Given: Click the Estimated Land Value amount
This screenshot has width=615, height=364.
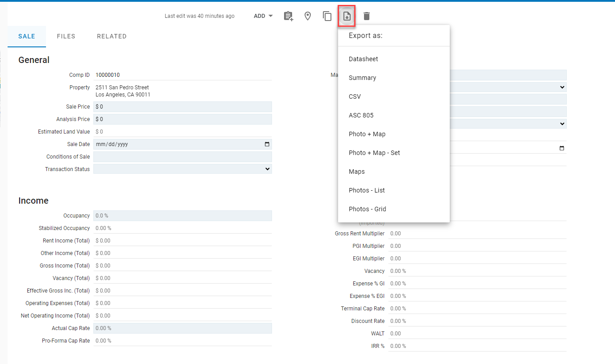Looking at the screenshot, I should click(x=99, y=132).
